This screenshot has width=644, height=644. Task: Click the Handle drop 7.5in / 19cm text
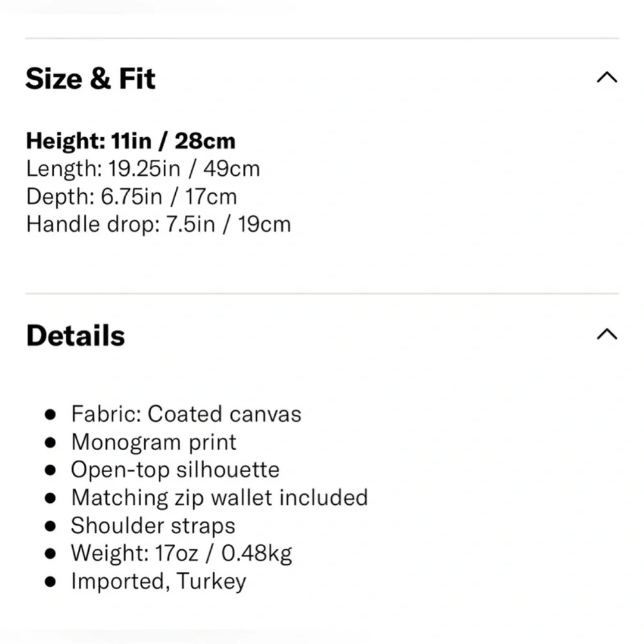click(x=158, y=224)
